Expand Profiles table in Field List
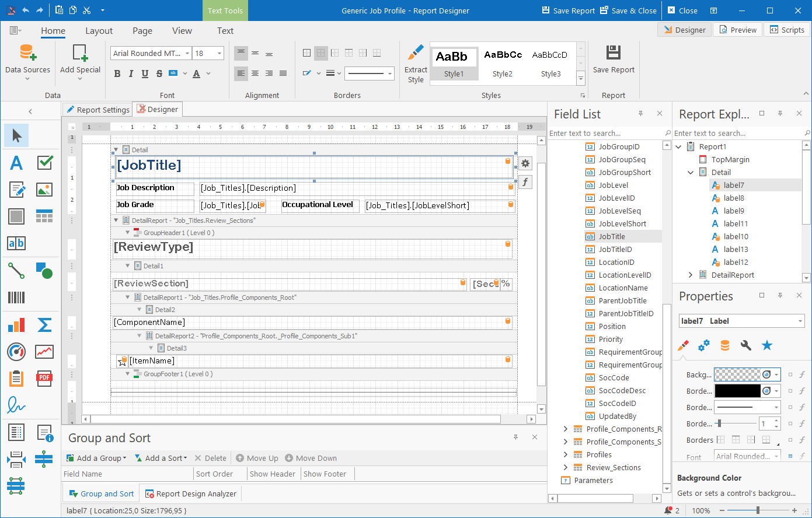The image size is (812, 518). click(565, 454)
